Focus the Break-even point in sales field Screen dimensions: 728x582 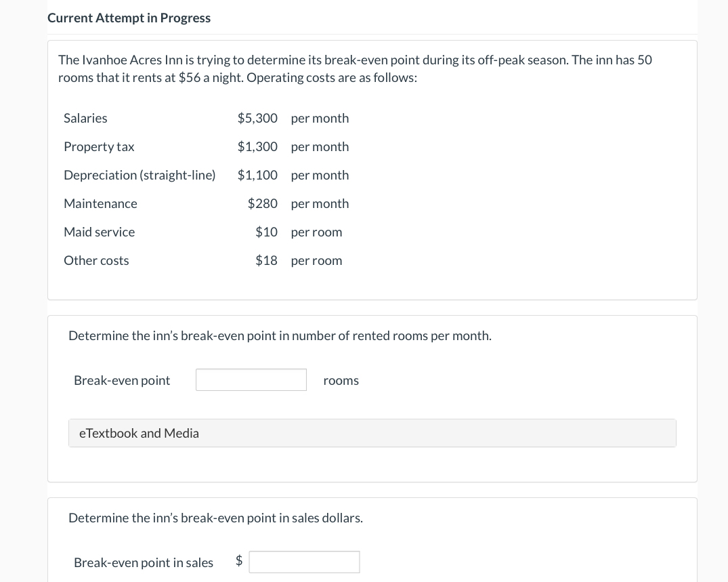(x=304, y=562)
